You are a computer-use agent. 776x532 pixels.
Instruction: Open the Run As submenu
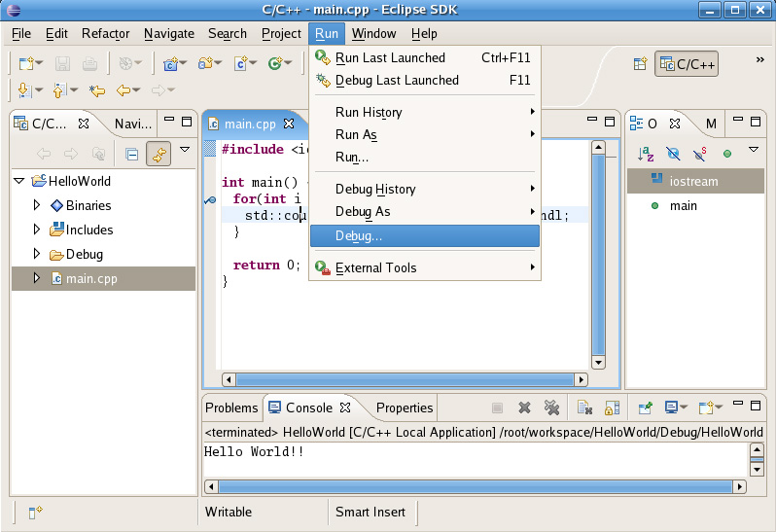425,134
